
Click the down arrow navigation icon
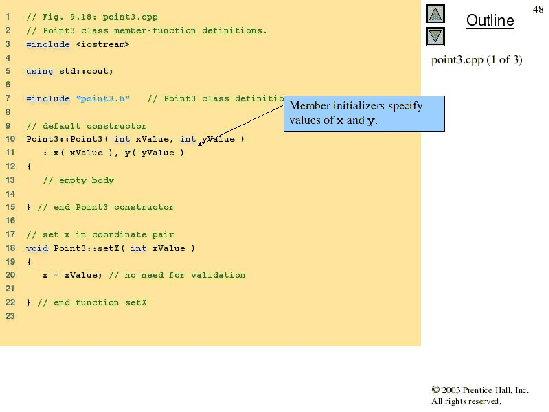[x=435, y=36]
